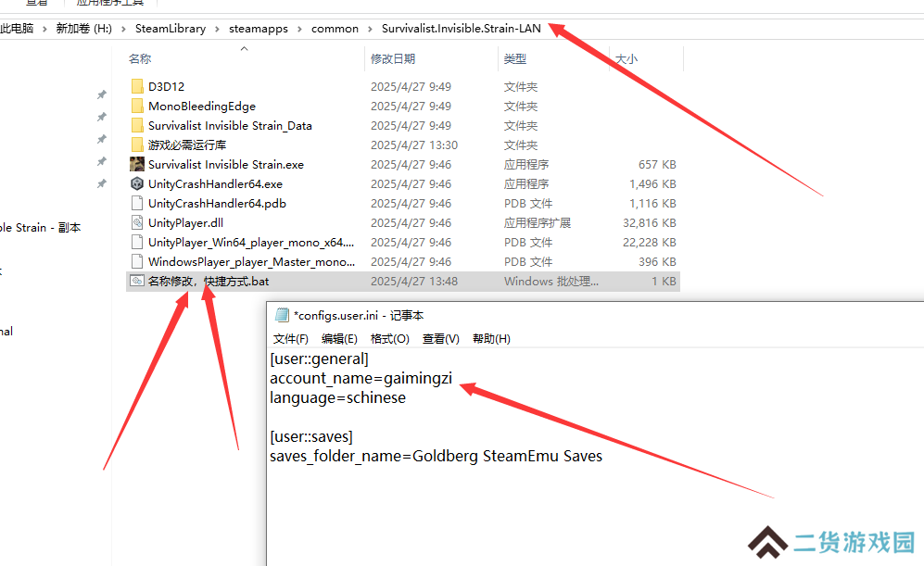Expand the chevron after steamapps
Screen dimensions: 924x566
point(300,29)
